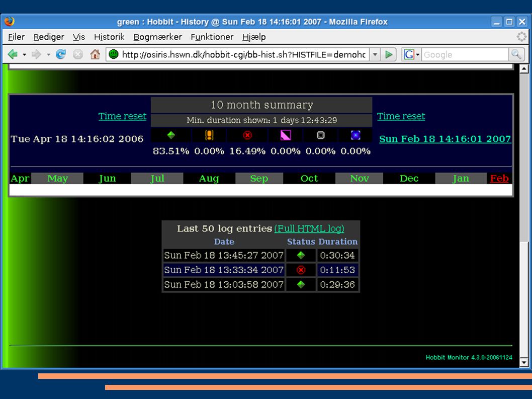Click the green smiley site icon in address bar
532x399 pixels.
coord(114,54)
